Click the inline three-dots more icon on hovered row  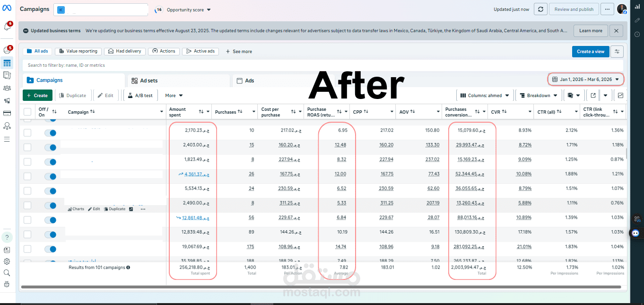click(143, 209)
